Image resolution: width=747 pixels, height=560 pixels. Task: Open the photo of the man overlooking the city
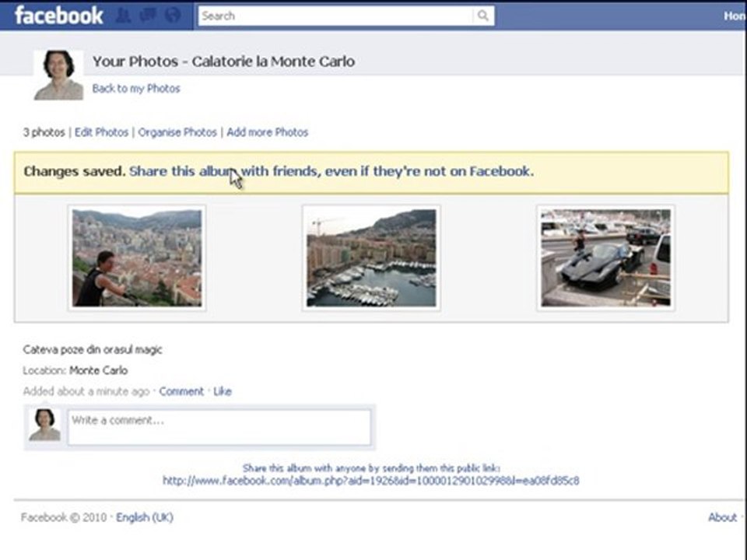click(137, 258)
